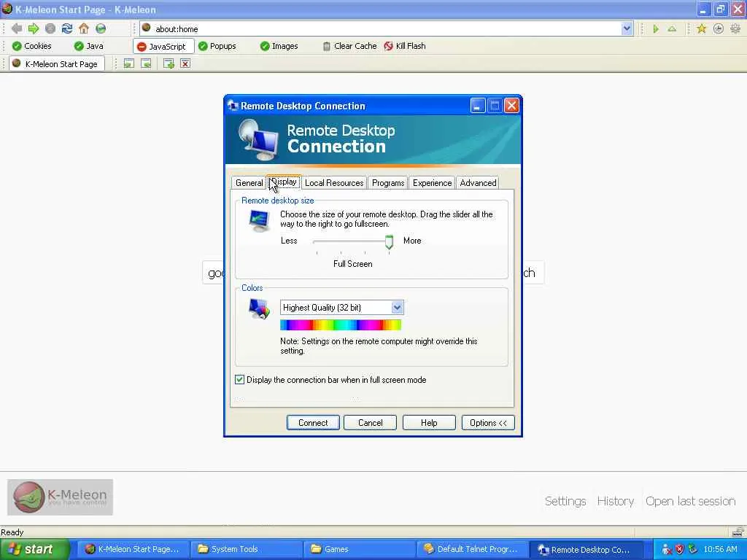Open the Local Resources tab
747x560 pixels.
(334, 183)
